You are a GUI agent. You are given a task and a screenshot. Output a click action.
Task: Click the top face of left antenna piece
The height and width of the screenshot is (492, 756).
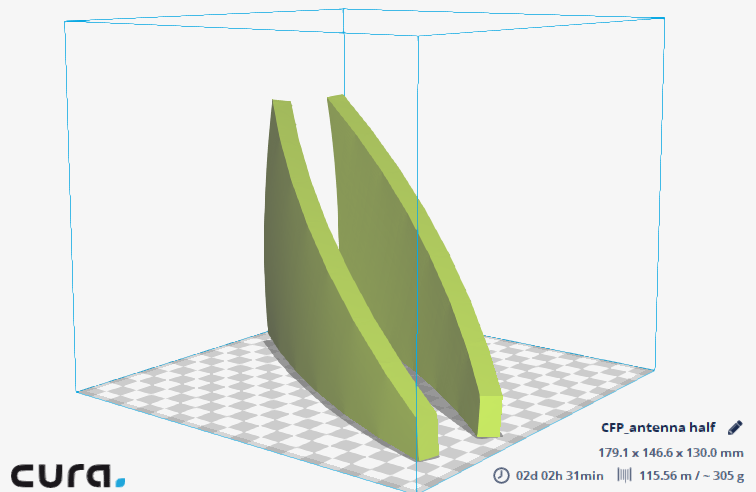[x=283, y=102]
